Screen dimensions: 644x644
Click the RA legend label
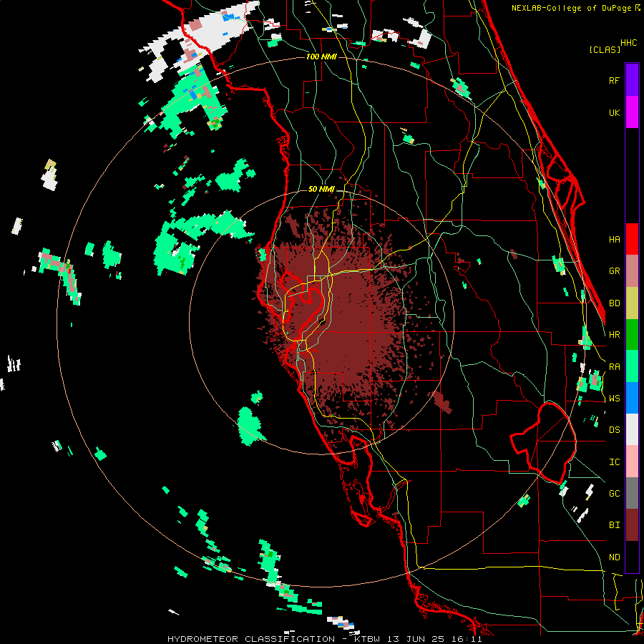[614, 366]
